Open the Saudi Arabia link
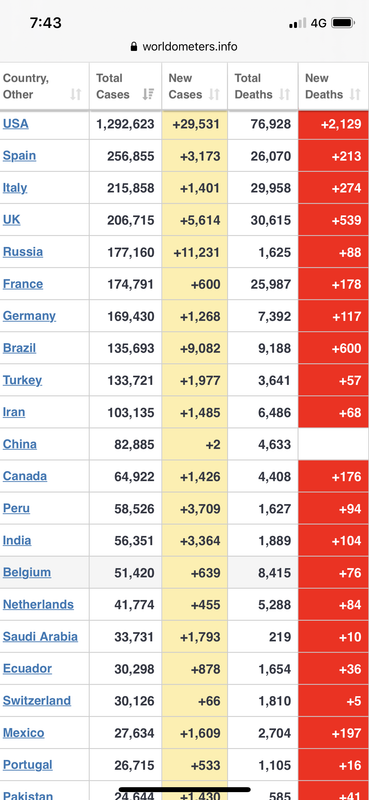This screenshot has height=800, width=369. pos(40,637)
